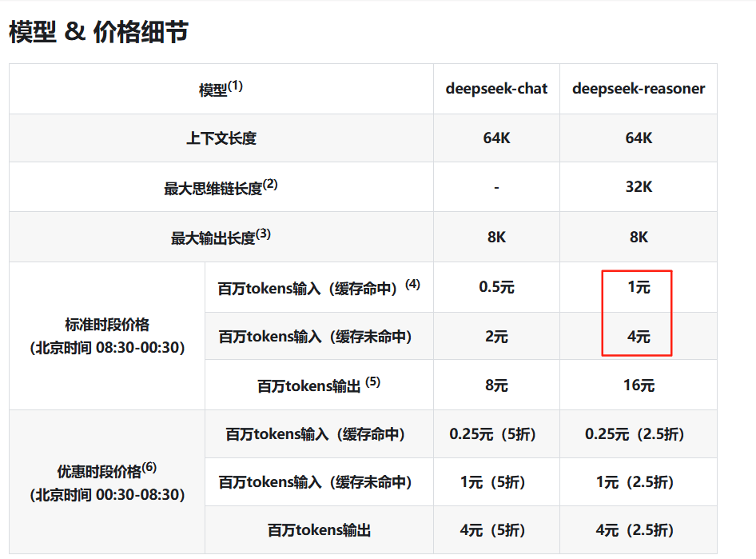Select the 上下文长度 row label

coord(221,138)
